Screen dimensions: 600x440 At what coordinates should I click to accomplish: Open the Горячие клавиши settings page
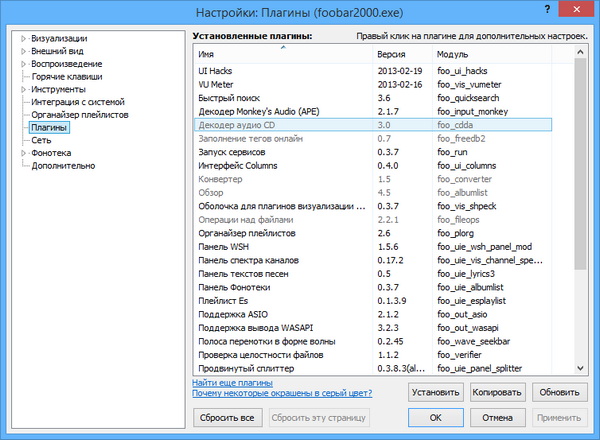pyautogui.click(x=67, y=77)
